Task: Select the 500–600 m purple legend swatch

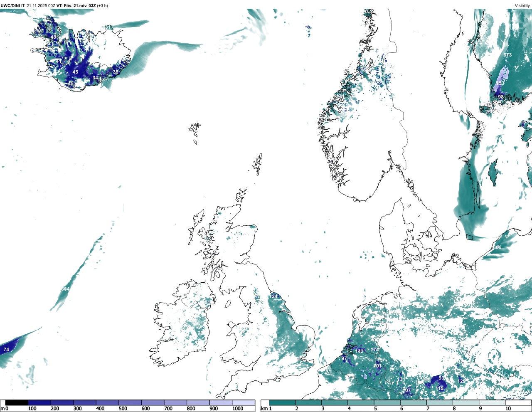Action: (130, 402)
